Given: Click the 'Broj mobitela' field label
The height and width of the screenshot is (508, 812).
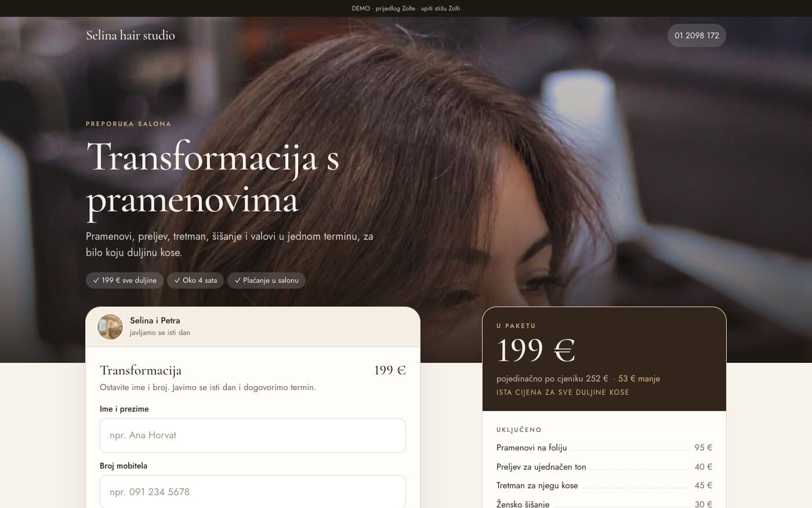Looking at the screenshot, I should click(x=124, y=466).
